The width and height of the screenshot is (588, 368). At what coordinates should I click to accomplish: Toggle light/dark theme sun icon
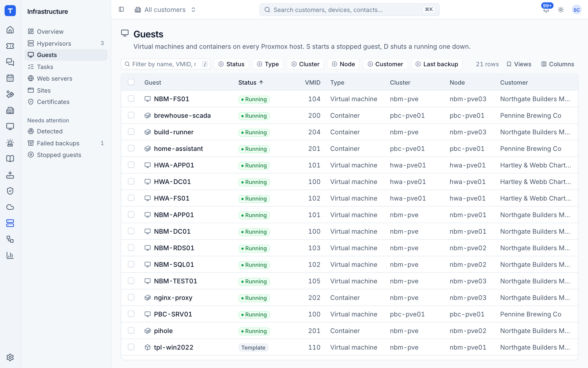click(x=561, y=10)
